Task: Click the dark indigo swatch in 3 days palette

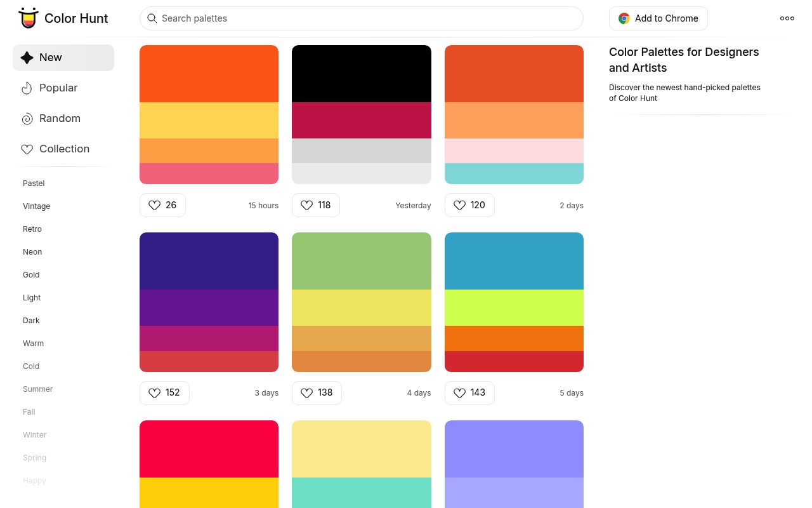Action: (209, 261)
